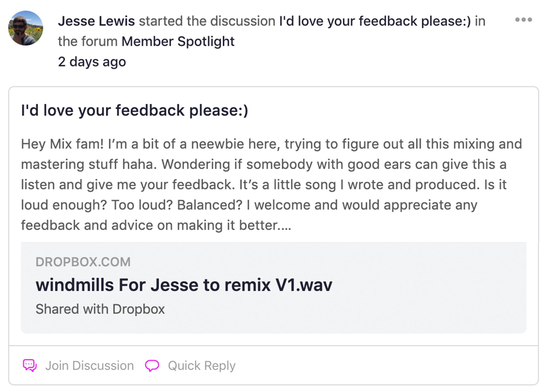Click the Join Discussion text button

tap(90, 366)
